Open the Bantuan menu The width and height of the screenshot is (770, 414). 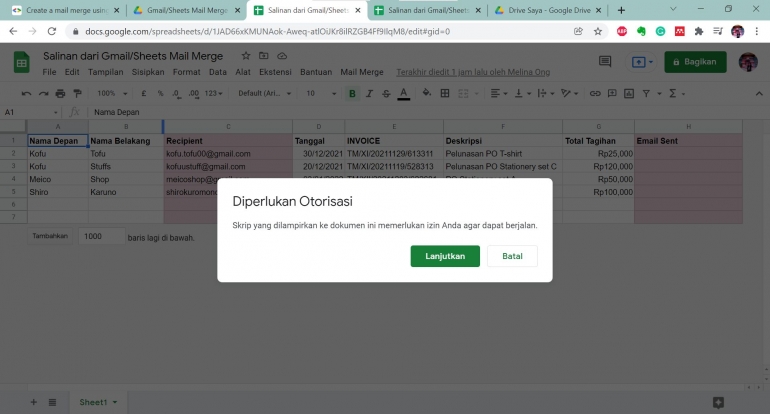pyautogui.click(x=316, y=72)
